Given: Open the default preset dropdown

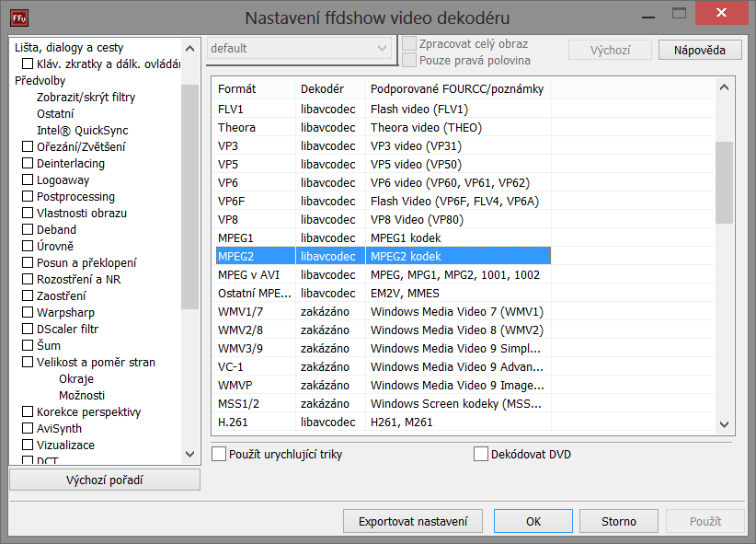Looking at the screenshot, I should point(300,48).
